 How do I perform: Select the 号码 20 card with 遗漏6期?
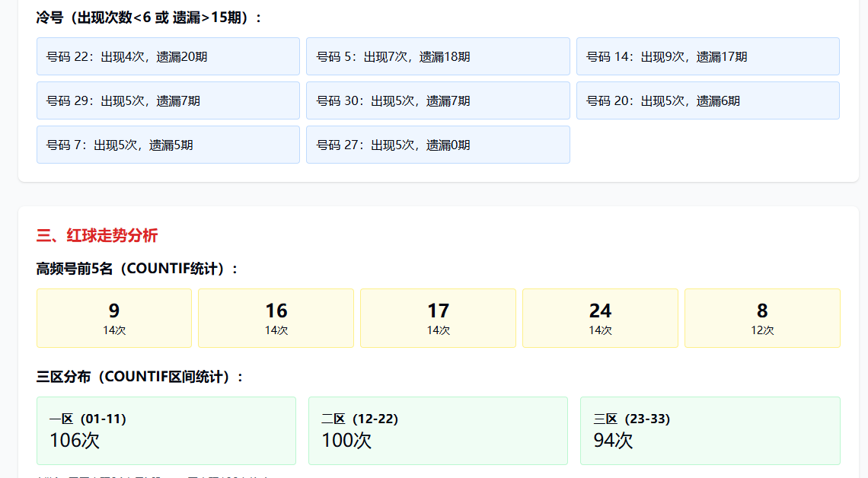click(707, 100)
